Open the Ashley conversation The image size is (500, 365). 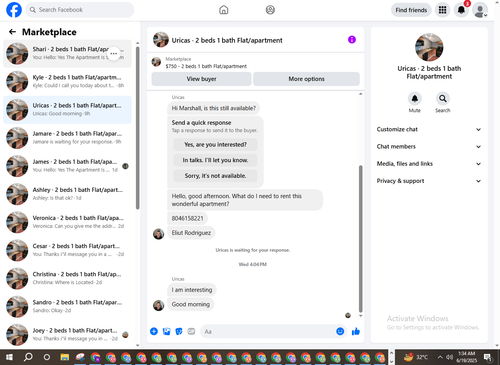point(67,194)
